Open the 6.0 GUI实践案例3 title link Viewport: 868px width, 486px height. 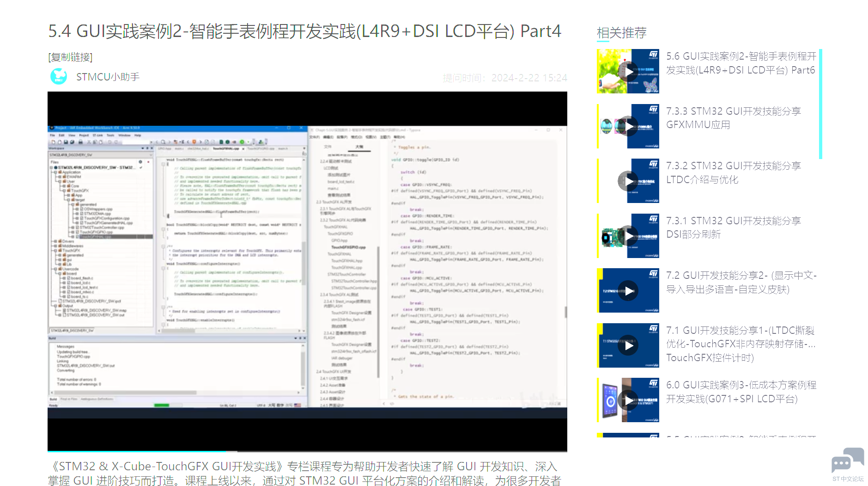tap(741, 392)
